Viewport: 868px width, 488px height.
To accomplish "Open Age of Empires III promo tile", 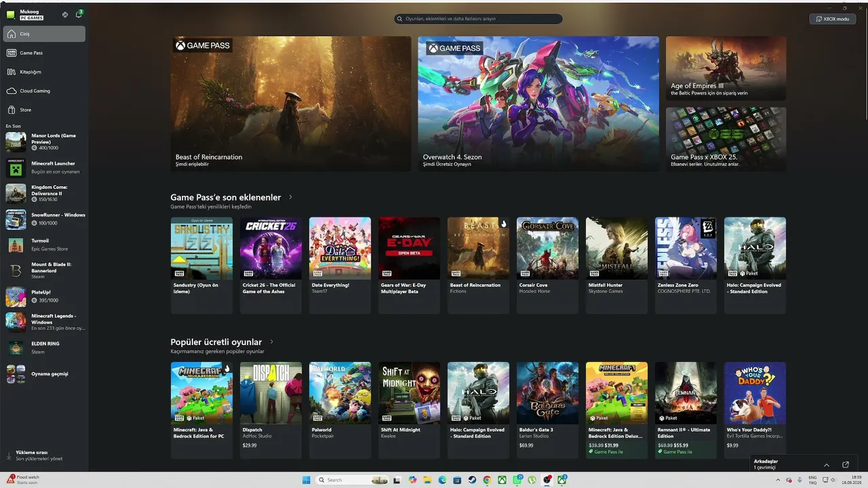I will [726, 68].
